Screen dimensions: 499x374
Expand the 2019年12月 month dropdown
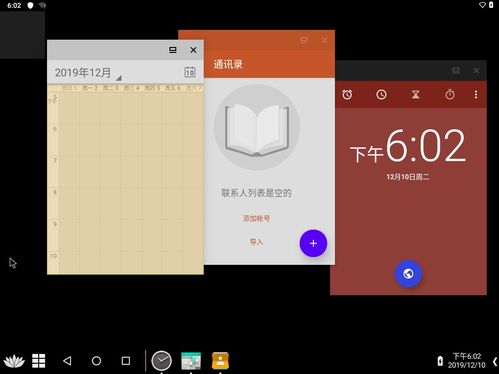(88, 73)
